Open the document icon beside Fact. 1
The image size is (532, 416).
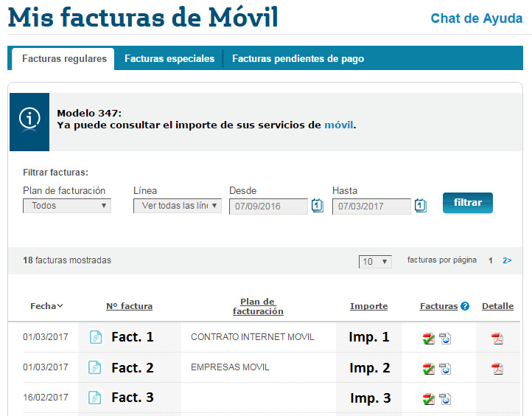[x=95, y=337]
